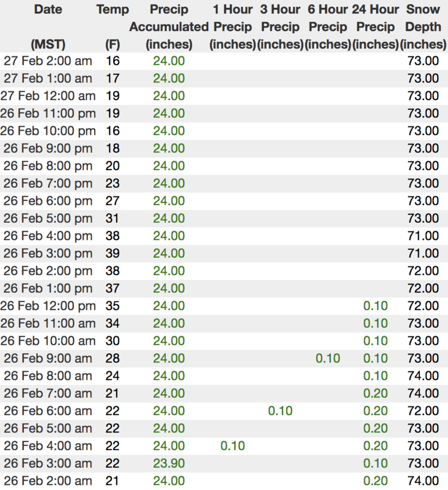Image resolution: width=448 pixels, height=490 pixels.
Task: Select the Snow Depth column header
Action: pyautogui.click(x=423, y=26)
